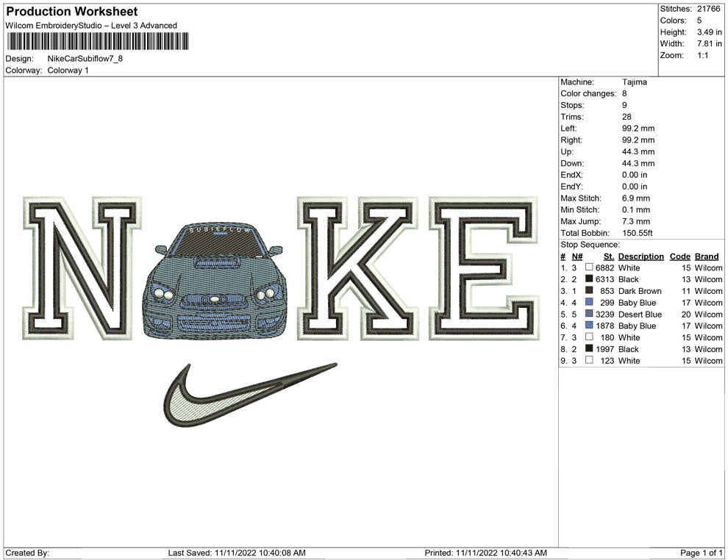Click stitch count '1878' in row 6
Screen dimensions: 728x560
point(604,326)
